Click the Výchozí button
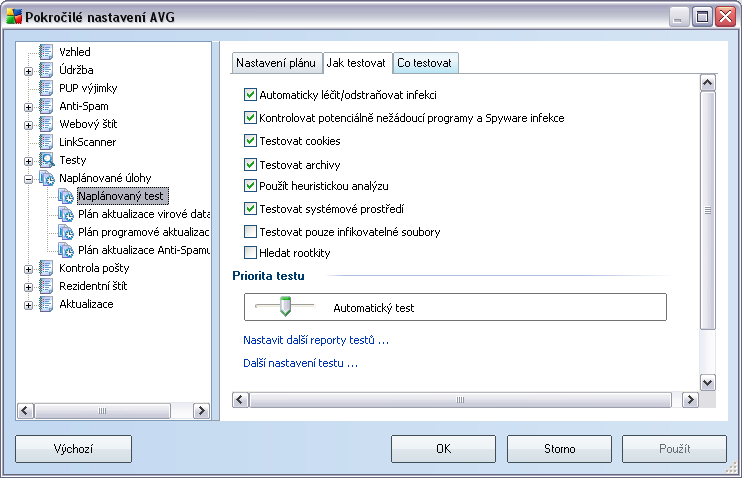This screenshot has height=478, width=742. [x=73, y=449]
